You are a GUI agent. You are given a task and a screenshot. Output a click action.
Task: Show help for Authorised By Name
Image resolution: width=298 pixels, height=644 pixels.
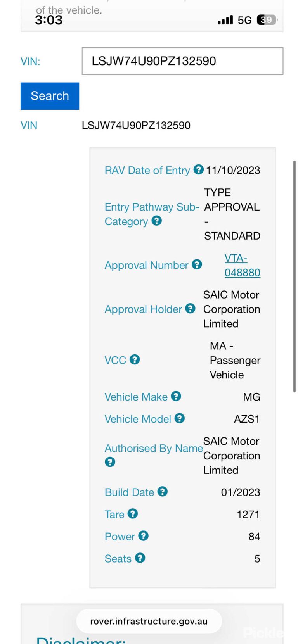(110, 462)
